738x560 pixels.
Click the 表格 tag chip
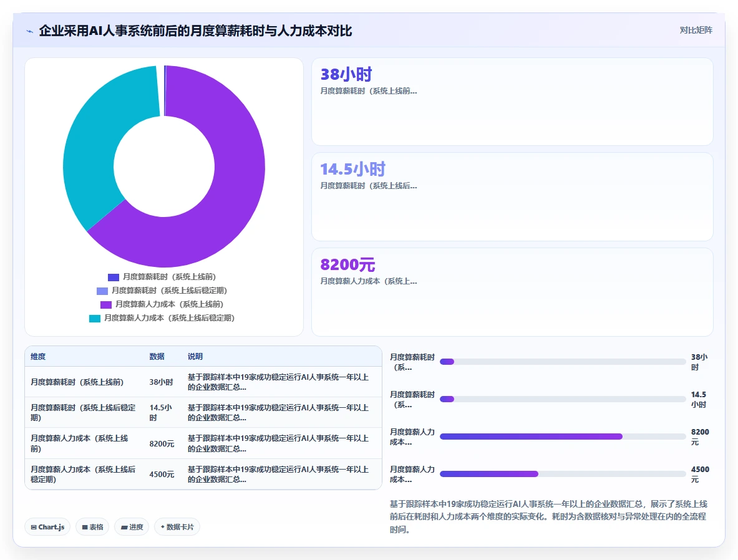point(92,527)
